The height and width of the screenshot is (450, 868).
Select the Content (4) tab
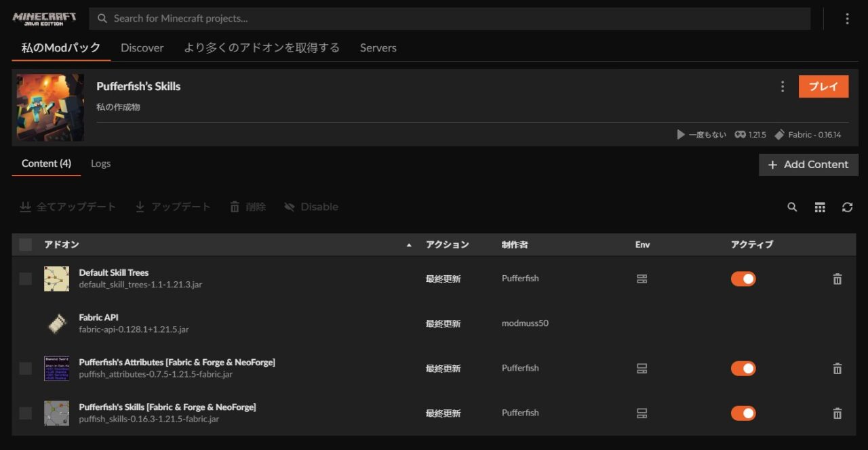tap(46, 163)
